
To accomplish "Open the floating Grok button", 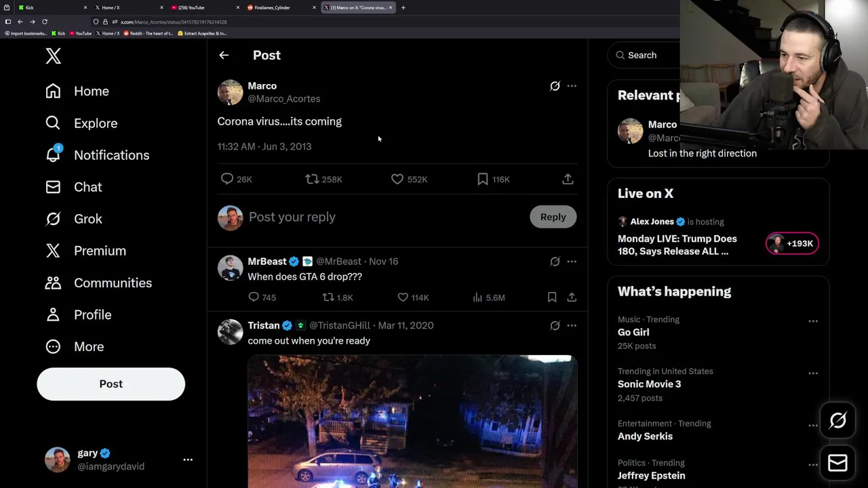I will (837, 421).
